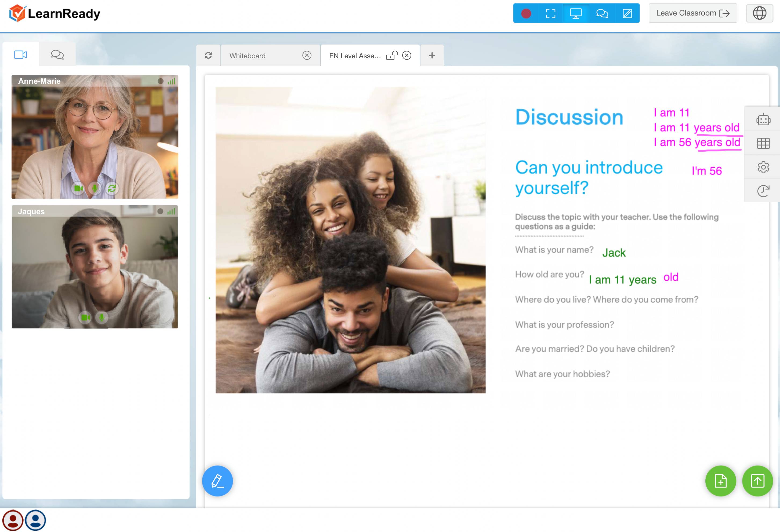Click the edit note icon in toolbar
Viewport: 780px width, 532px height.
coord(627,13)
